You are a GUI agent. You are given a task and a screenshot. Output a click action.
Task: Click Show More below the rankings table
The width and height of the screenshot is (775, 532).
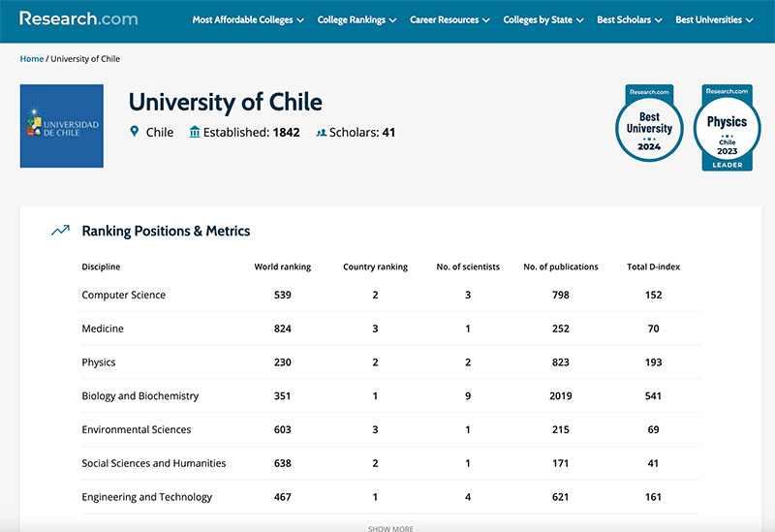coord(390,528)
